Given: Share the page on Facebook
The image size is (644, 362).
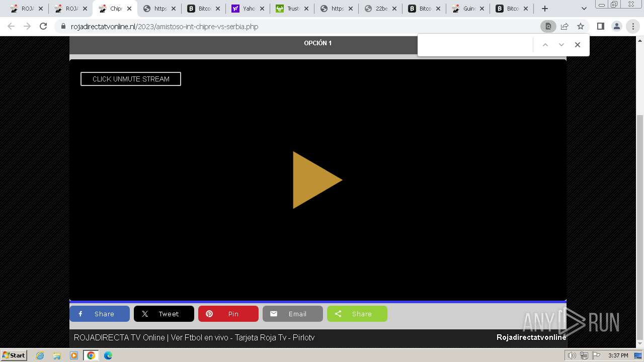Looking at the screenshot, I should click(100, 314).
